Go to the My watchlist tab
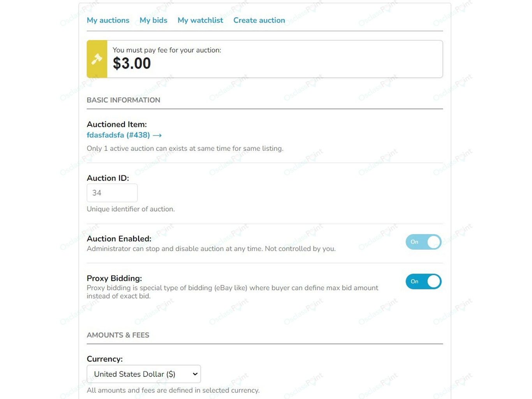Viewport: 532px width, 399px height. tap(200, 20)
